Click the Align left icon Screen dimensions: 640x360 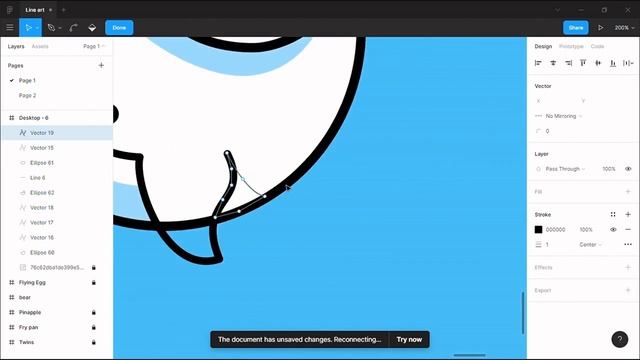(x=538, y=63)
